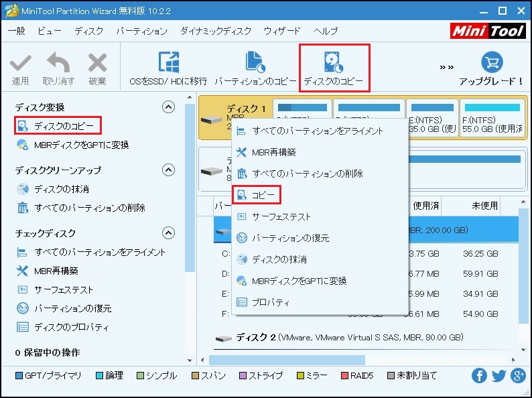Choose すべてのパーティションの削除 in the context menu

click(320, 174)
